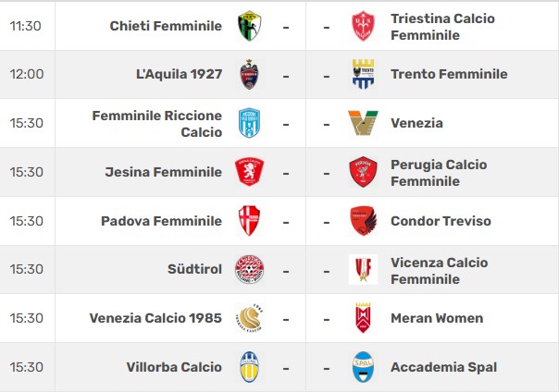
Task: Open the Venezia V-shaped logo
Action: [363, 123]
